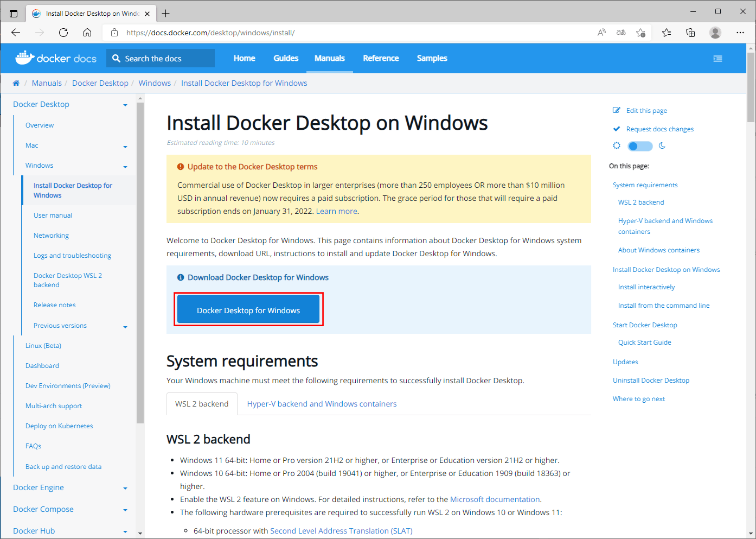
Task: Open Release notes in the sidebar
Action: 55,305
